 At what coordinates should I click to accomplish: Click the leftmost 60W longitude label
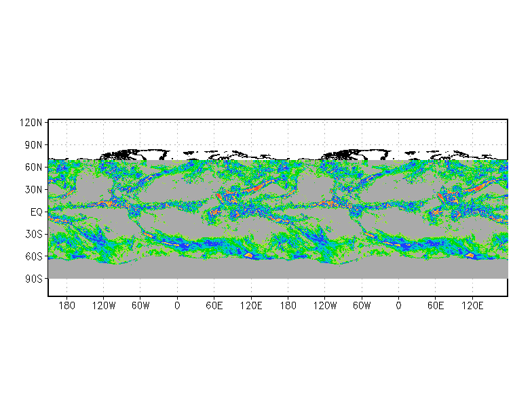pos(140,306)
